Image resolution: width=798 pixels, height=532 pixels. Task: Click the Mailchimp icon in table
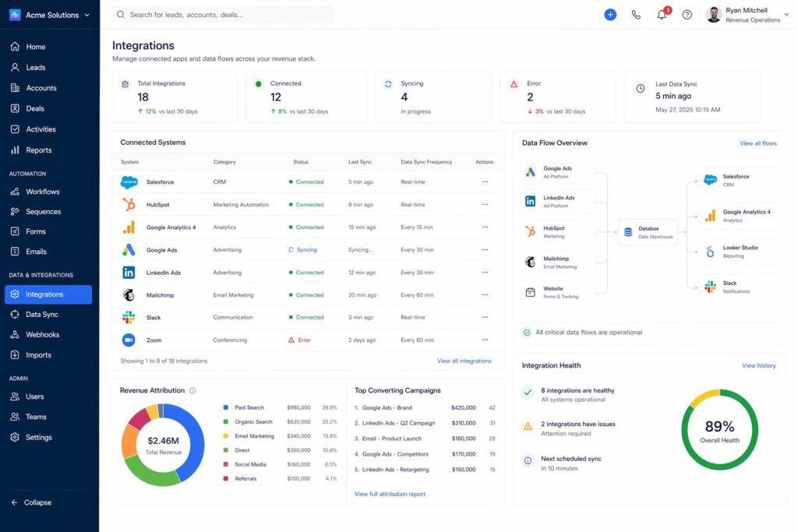point(129,294)
